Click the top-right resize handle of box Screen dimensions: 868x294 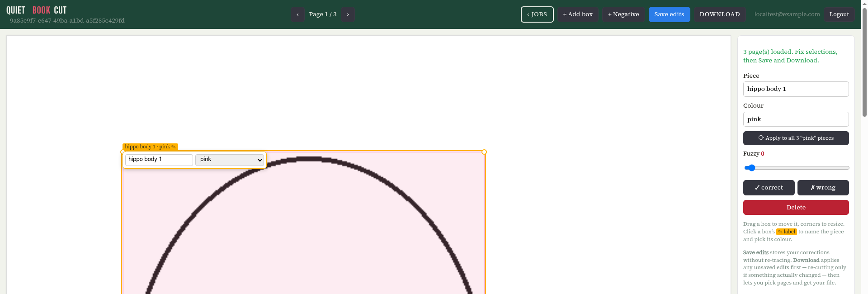(x=484, y=152)
